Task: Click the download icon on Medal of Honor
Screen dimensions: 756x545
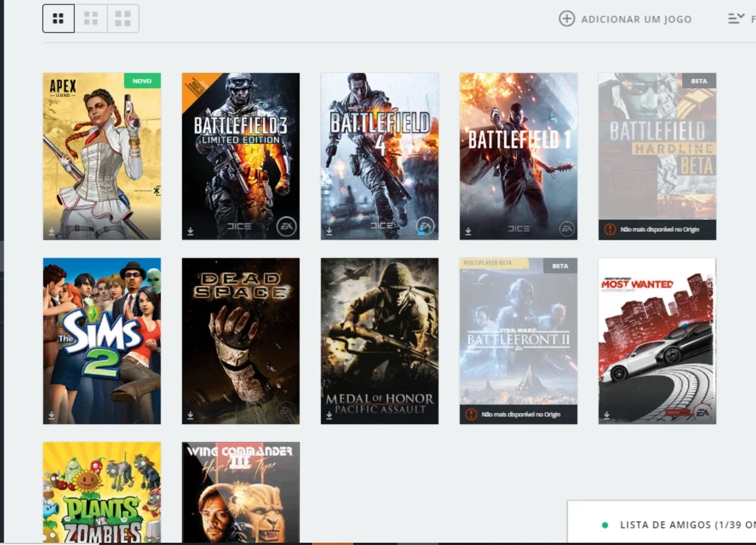Action: (329, 415)
